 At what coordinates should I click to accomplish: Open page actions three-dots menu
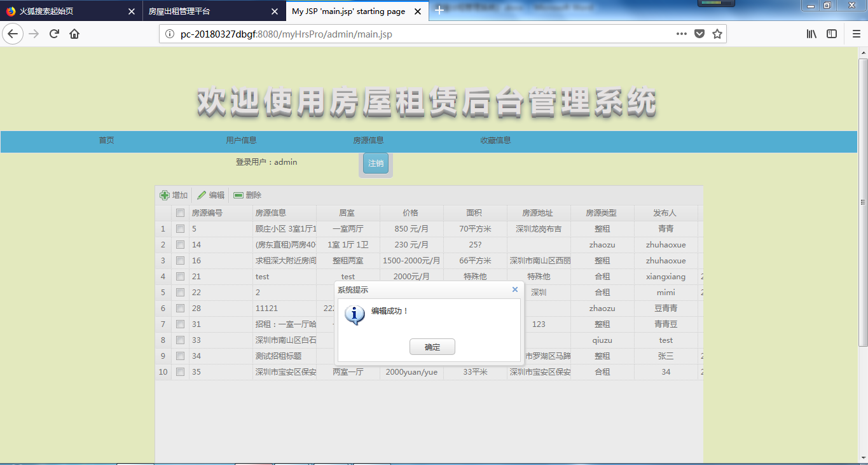[682, 34]
